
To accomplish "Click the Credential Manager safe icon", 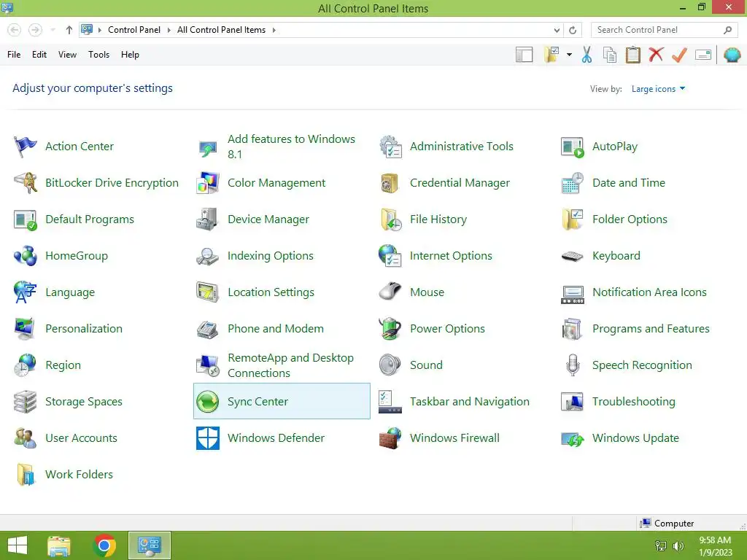I will (x=390, y=183).
